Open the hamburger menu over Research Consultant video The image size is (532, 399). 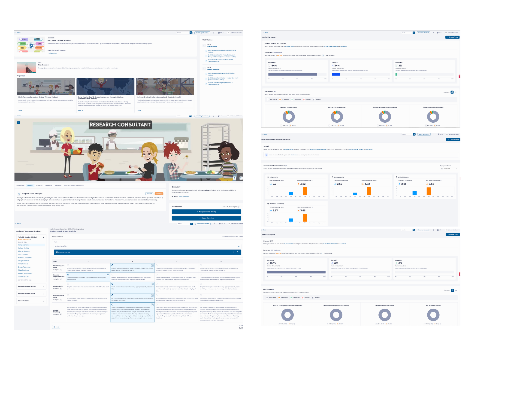point(19,123)
